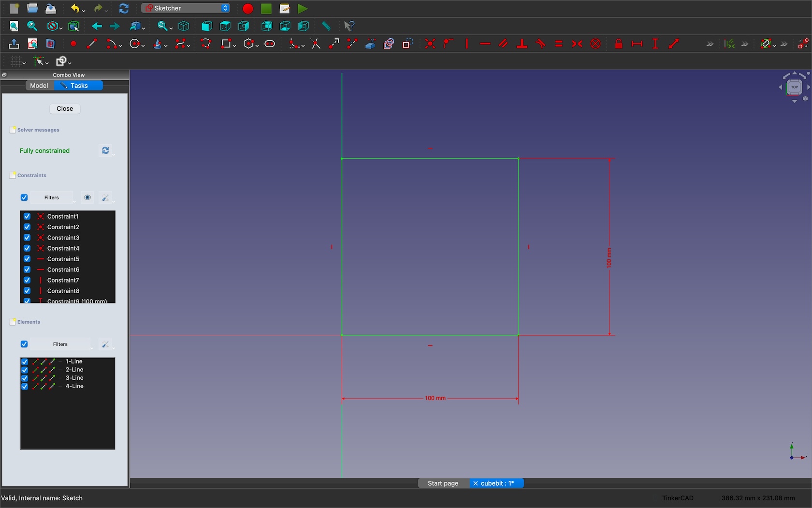The height and width of the screenshot is (508, 812).
Task: Toggle the Constraint1 checkbox
Action: tap(27, 216)
